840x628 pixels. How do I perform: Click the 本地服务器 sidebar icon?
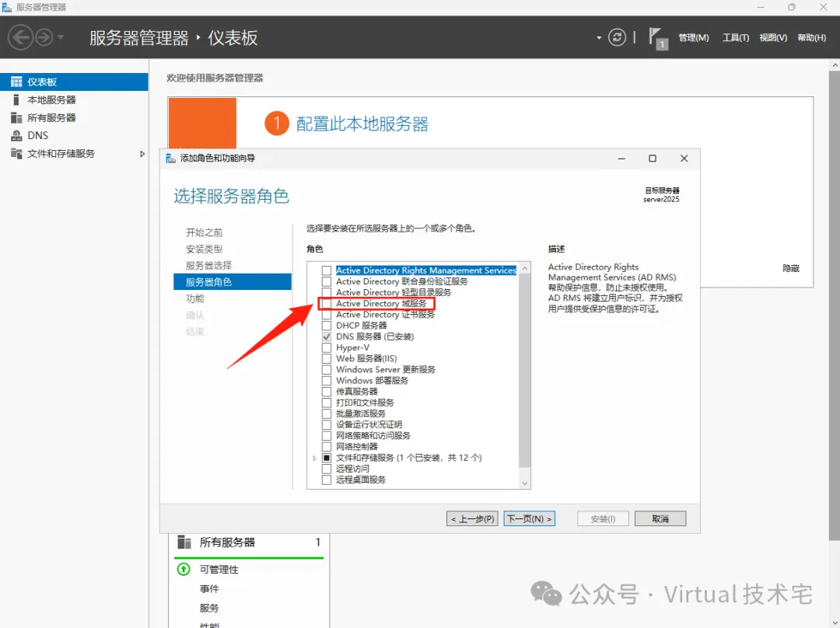click(x=16, y=99)
